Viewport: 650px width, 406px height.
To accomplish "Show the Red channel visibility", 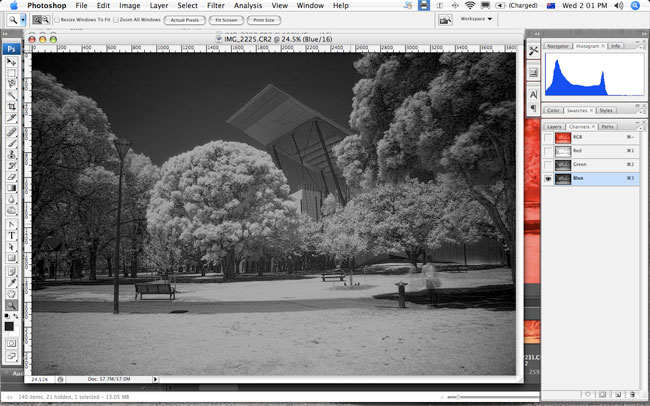I will (548, 151).
